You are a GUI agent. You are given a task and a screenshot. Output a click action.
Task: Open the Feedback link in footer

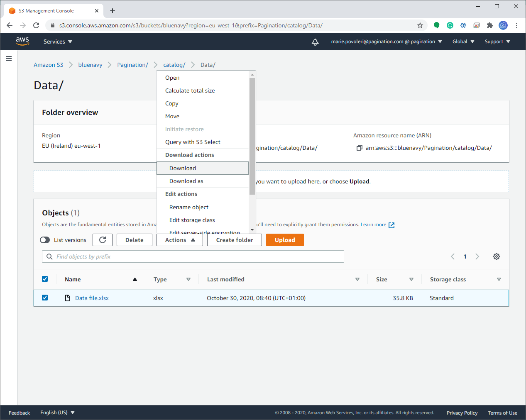(20, 413)
